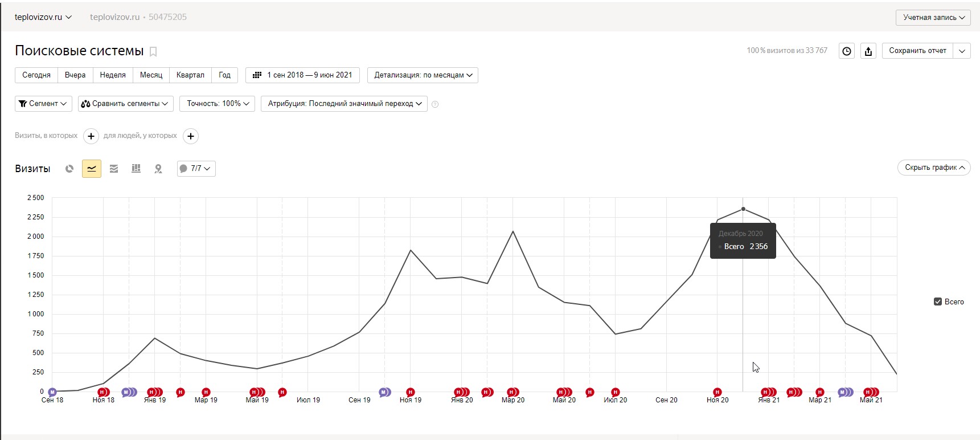Click the Визиты metric heading
The height and width of the screenshot is (440, 980).
point(32,169)
